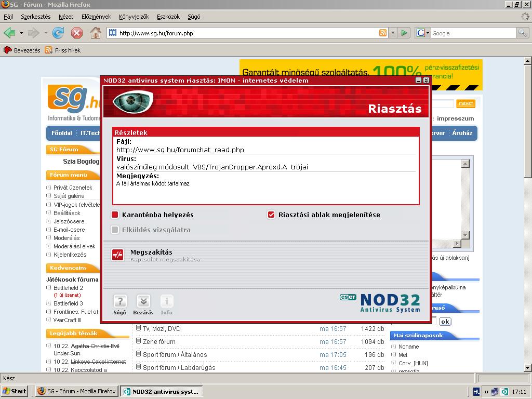The width and height of the screenshot is (532, 399).
Task: Open the Könyvjelzők menu
Action: coord(134,17)
